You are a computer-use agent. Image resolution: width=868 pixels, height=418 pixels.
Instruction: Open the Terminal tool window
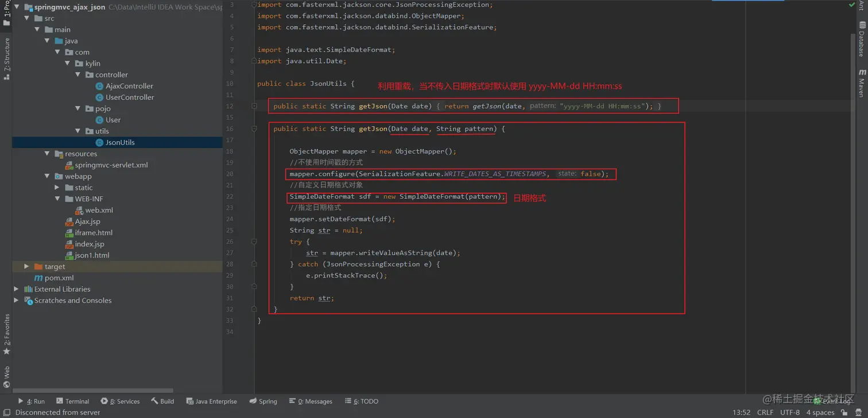[72, 401]
